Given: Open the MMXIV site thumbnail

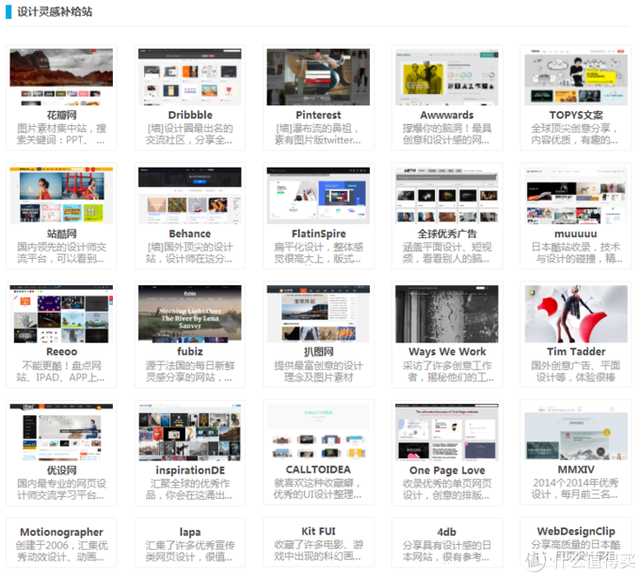Looking at the screenshot, I should coord(576,432).
